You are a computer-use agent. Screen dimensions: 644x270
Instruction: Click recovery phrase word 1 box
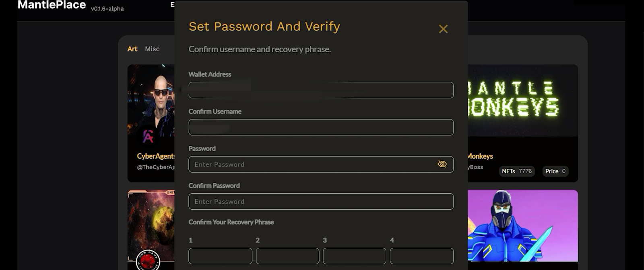[220, 256]
